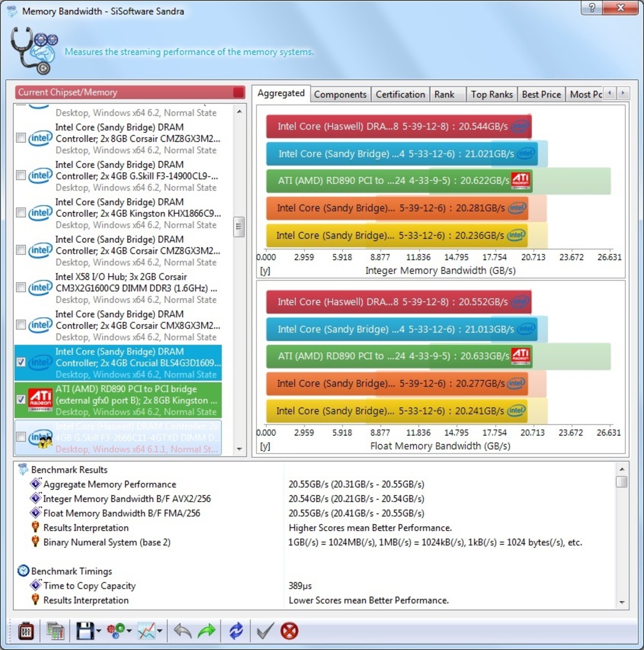Check the Kingston KHX1866C9 checkbox
This screenshot has height=650, width=644.
coord(21,213)
